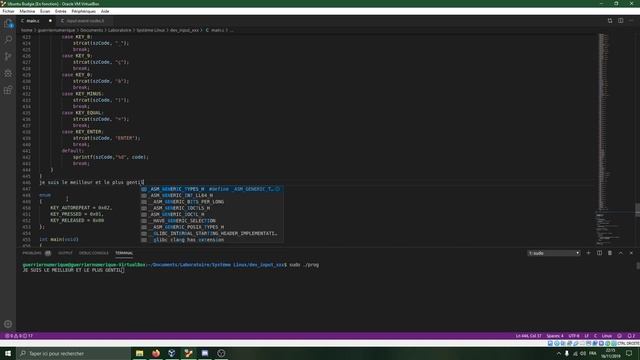Click the unsaved dot on main.c tab
Viewport: 640px width, 360px height.
(50, 21)
